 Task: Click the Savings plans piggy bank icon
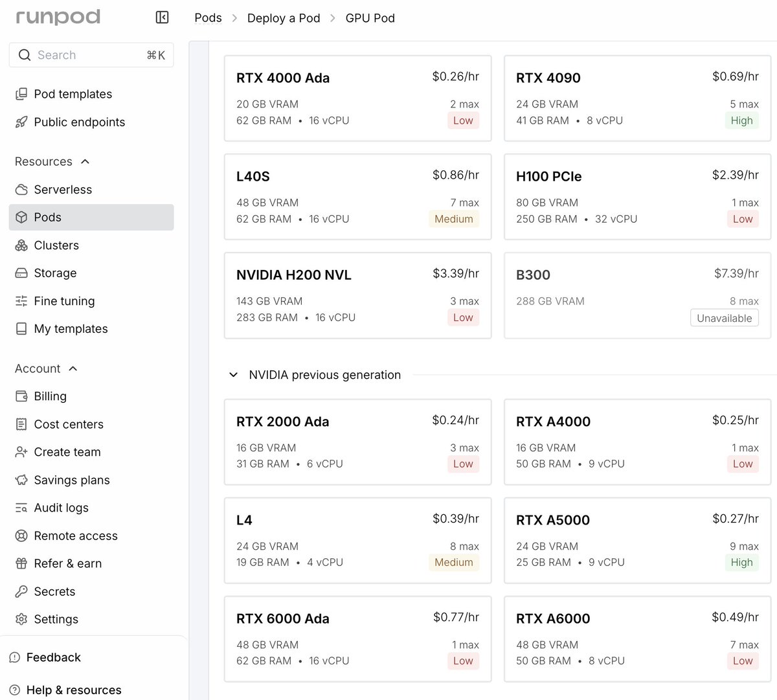pos(21,480)
